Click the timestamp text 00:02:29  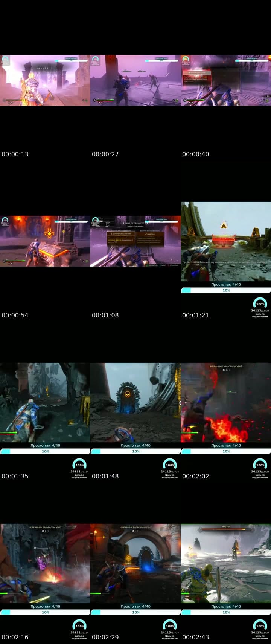tap(105, 637)
